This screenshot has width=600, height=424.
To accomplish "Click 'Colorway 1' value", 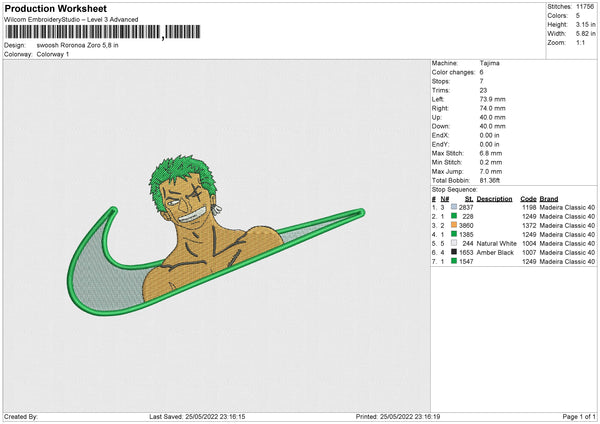I will (53, 54).
